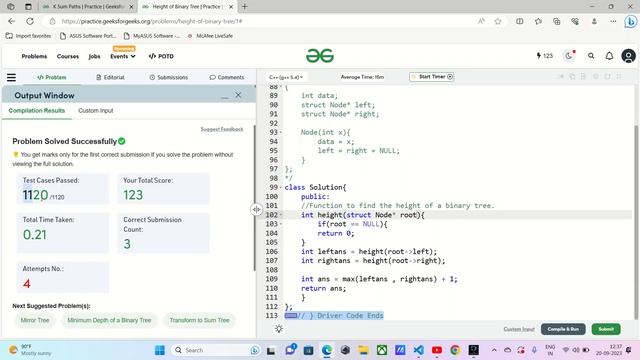Click 'return ans;' on line 110
The image size is (640, 360).
[x=323, y=288]
